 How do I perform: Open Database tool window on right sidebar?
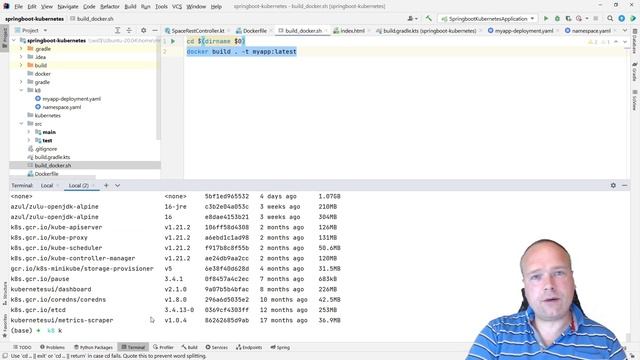(x=635, y=41)
